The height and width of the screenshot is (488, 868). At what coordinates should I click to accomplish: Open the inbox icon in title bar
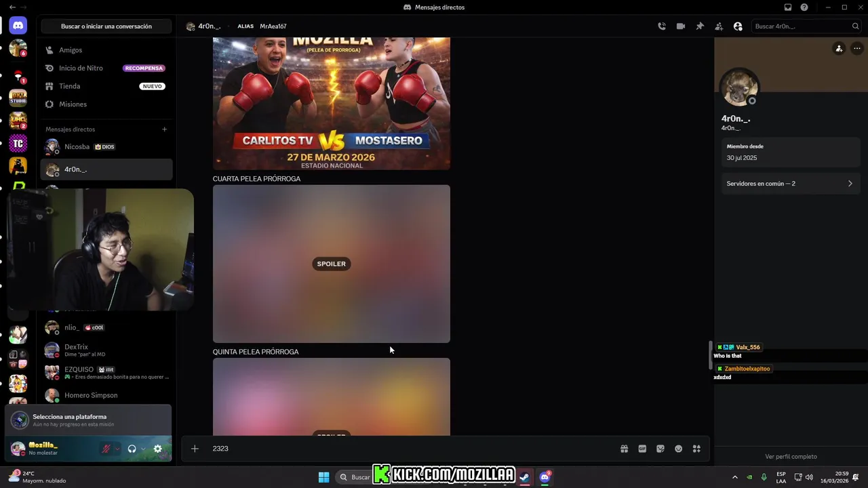[x=788, y=7]
